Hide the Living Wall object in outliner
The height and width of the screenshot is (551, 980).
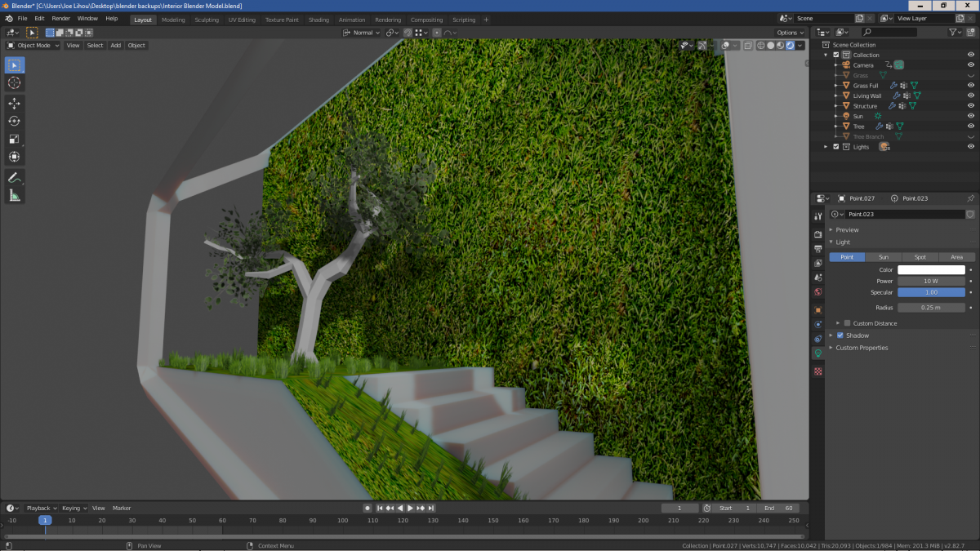(971, 96)
